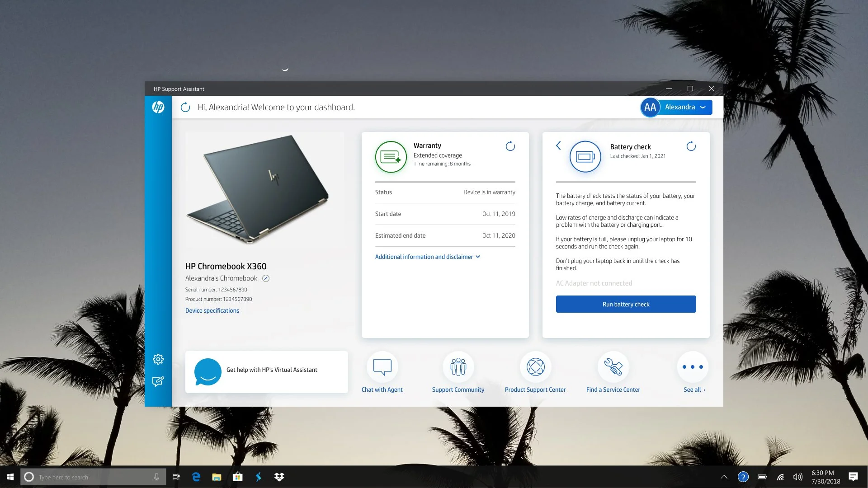Expand Additional information and disclaimer
This screenshot has height=488, width=868.
428,257
